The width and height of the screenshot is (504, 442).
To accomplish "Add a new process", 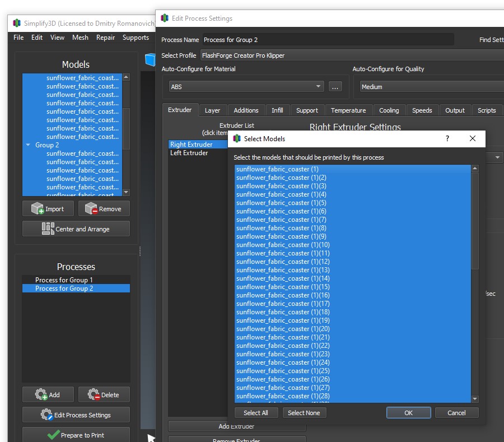I will [48, 394].
